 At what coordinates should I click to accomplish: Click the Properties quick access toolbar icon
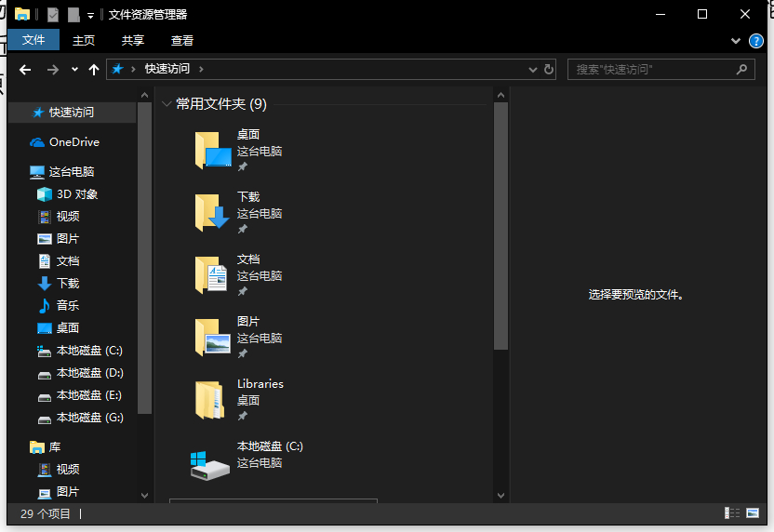53,15
